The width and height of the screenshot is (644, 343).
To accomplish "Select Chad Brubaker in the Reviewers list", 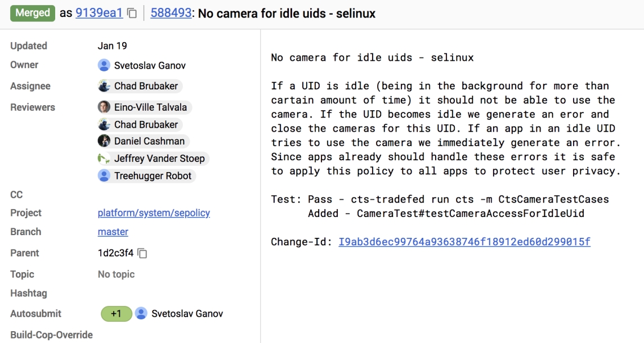I will [146, 124].
